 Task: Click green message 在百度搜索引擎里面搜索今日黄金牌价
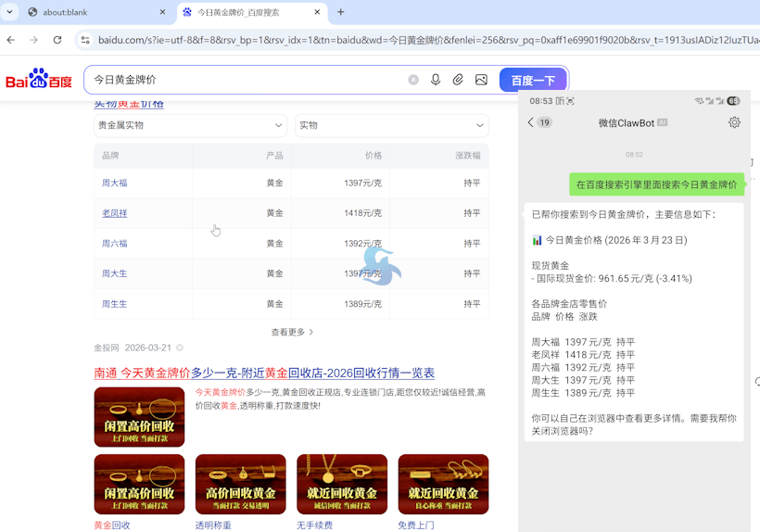[656, 184]
